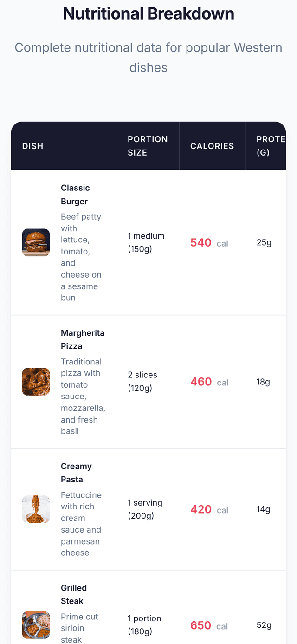Image resolution: width=297 pixels, height=644 pixels.
Task: Click the pizza's 2 slices (120g) portion
Action: (142, 381)
